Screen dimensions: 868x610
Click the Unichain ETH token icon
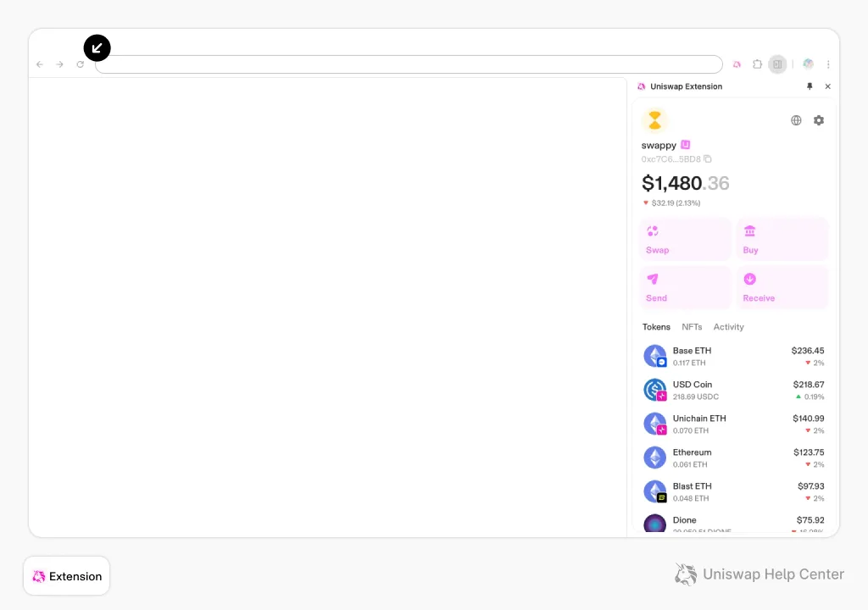(x=655, y=424)
